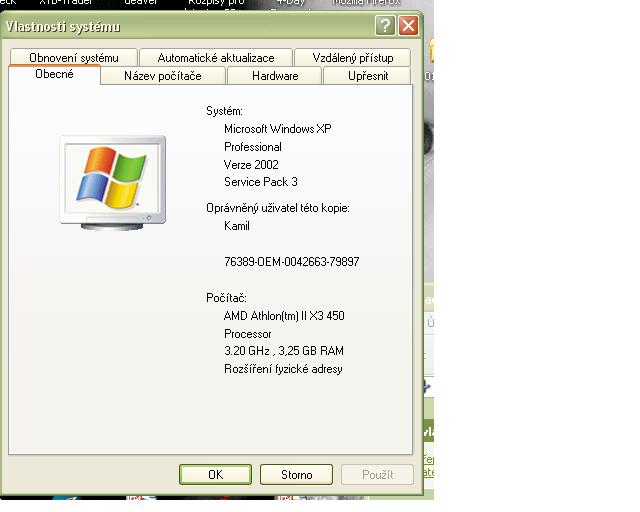Image resolution: width=640 pixels, height=512 pixels.
Task: Click the AMD Athlon(tm) II X3 450 text
Action: (x=284, y=316)
